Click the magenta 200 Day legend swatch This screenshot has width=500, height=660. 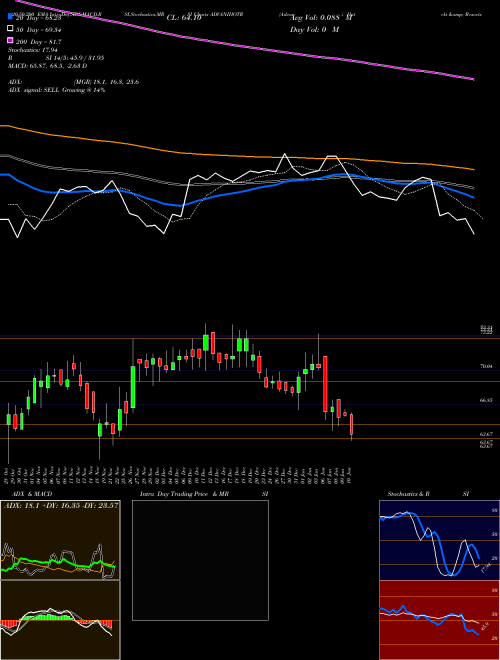(x=11, y=41)
